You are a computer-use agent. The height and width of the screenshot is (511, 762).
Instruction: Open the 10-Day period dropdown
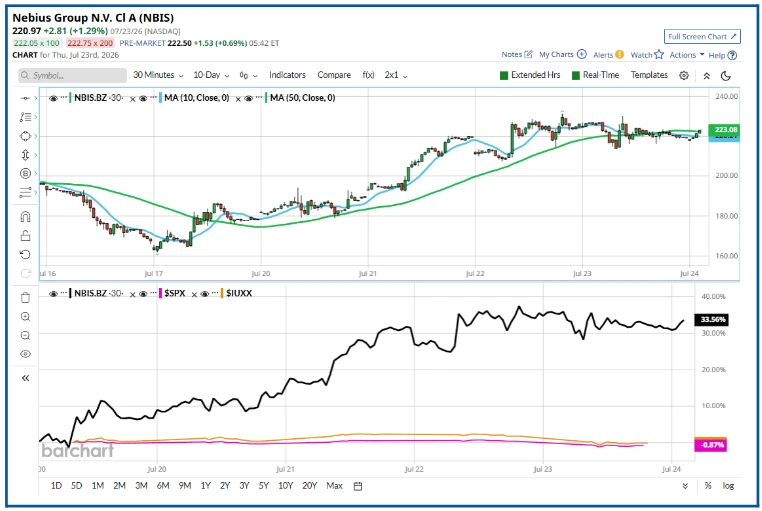tap(211, 75)
